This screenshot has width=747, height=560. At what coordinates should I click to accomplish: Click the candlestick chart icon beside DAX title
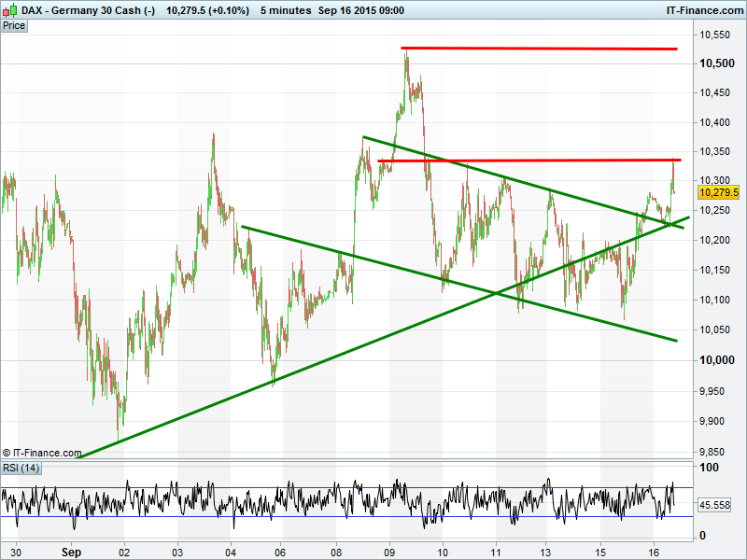[x=10, y=10]
